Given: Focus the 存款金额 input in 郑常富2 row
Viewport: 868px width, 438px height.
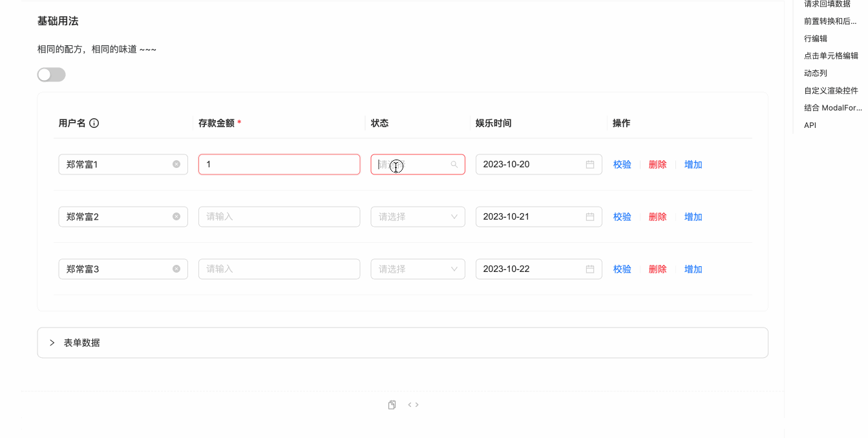Looking at the screenshot, I should pos(279,216).
